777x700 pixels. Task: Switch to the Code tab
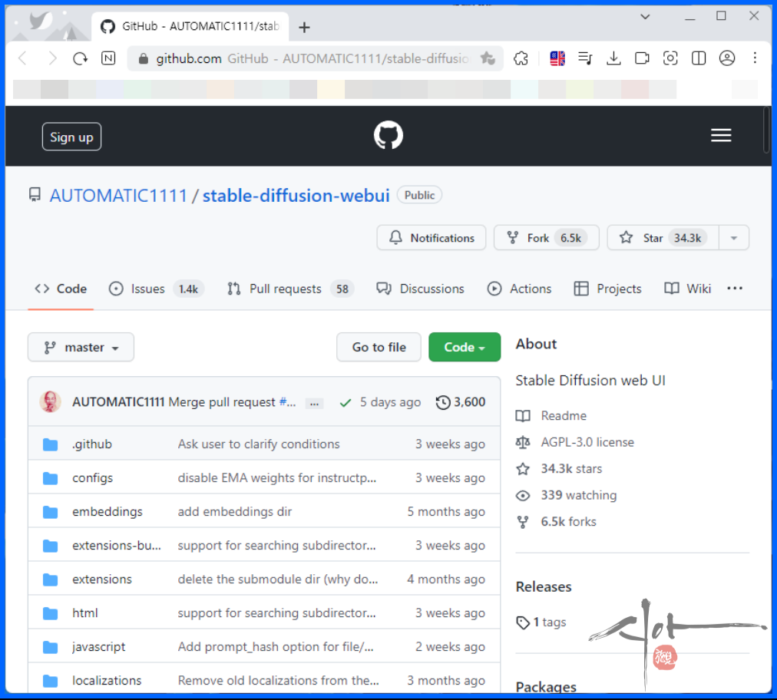[x=61, y=289]
